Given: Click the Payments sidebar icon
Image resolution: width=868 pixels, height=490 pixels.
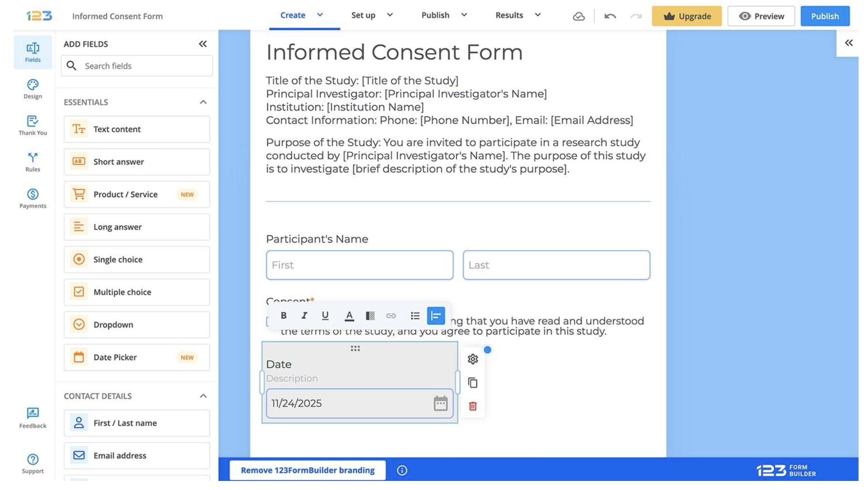Looking at the screenshot, I should pyautogui.click(x=33, y=198).
